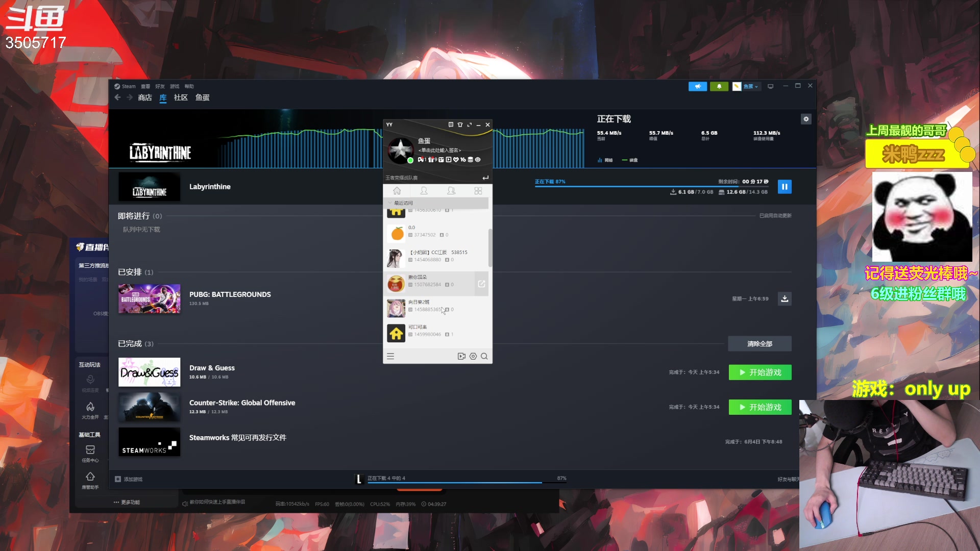The width and height of the screenshot is (980, 551).
Task: Toggle the 磁盘 disk graph legend
Action: [630, 160]
